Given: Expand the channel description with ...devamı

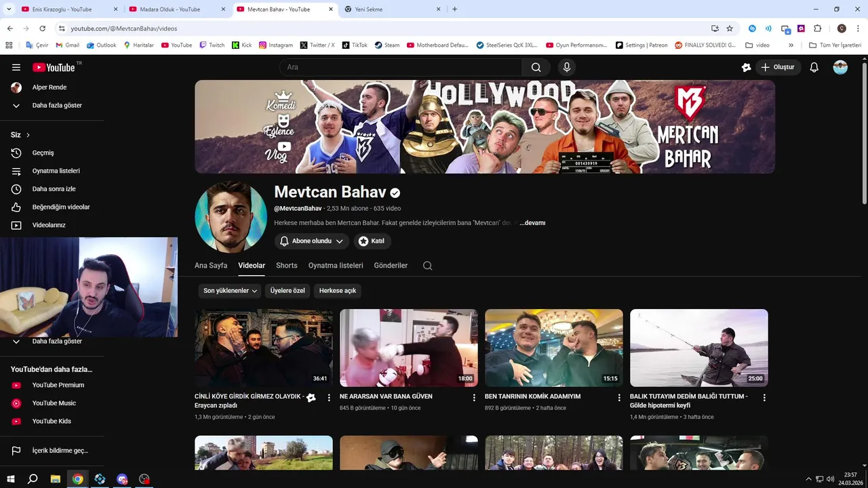Looking at the screenshot, I should (532, 223).
